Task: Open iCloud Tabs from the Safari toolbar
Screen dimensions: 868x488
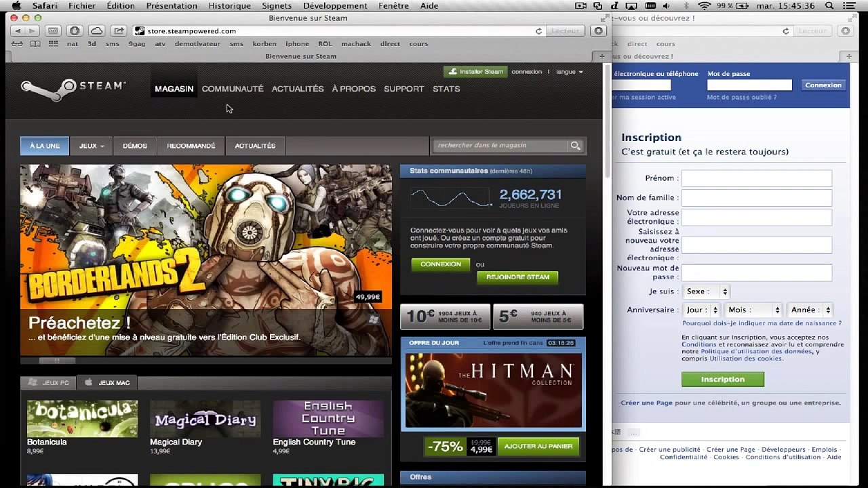Action: [97, 30]
